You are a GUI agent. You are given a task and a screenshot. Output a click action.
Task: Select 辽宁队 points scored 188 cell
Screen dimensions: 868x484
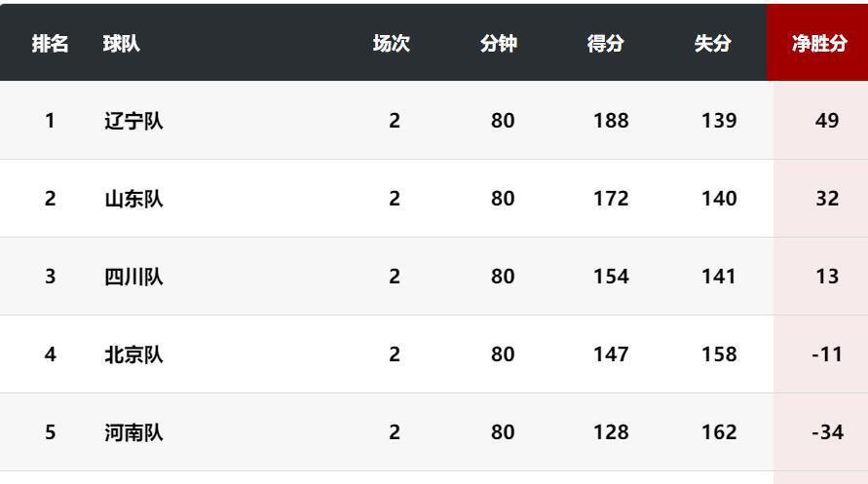pos(611,121)
